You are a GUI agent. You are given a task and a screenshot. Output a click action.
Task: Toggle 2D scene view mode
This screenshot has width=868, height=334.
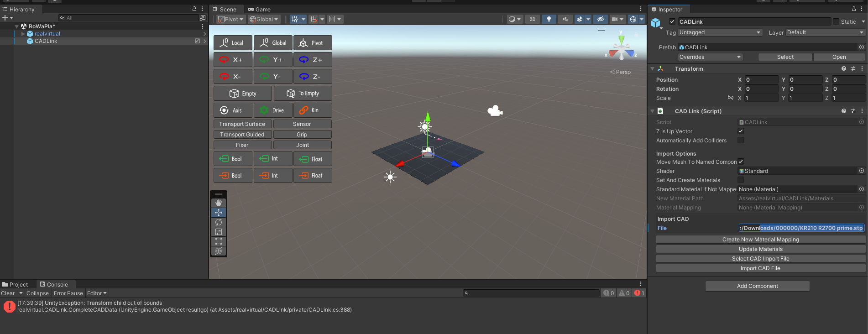click(533, 19)
